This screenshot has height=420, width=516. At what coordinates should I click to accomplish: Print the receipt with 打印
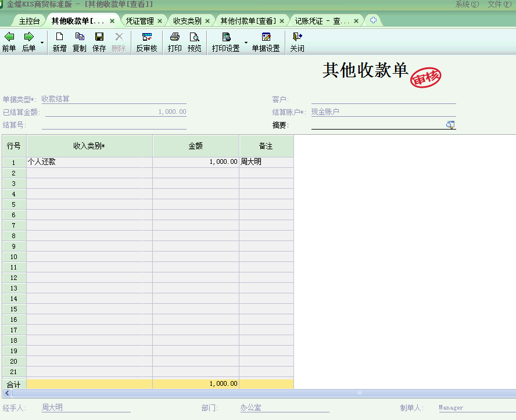175,42
